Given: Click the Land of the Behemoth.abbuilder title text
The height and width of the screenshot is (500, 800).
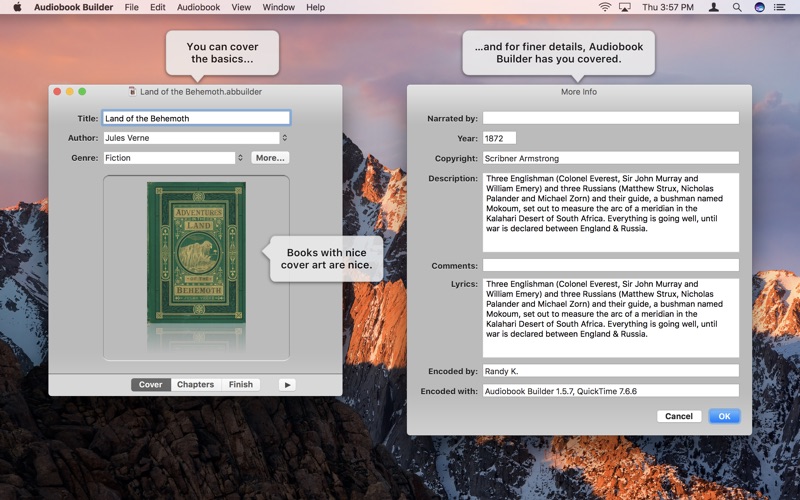Looking at the screenshot, I should coord(201,91).
